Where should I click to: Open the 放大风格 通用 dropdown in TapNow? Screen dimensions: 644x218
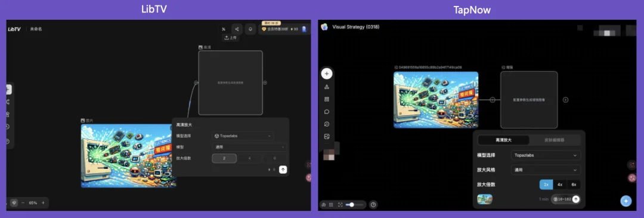pyautogui.click(x=546, y=170)
